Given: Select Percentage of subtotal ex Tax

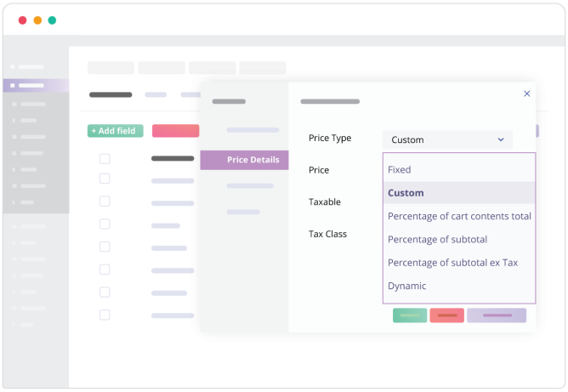Looking at the screenshot, I should (x=459, y=262).
